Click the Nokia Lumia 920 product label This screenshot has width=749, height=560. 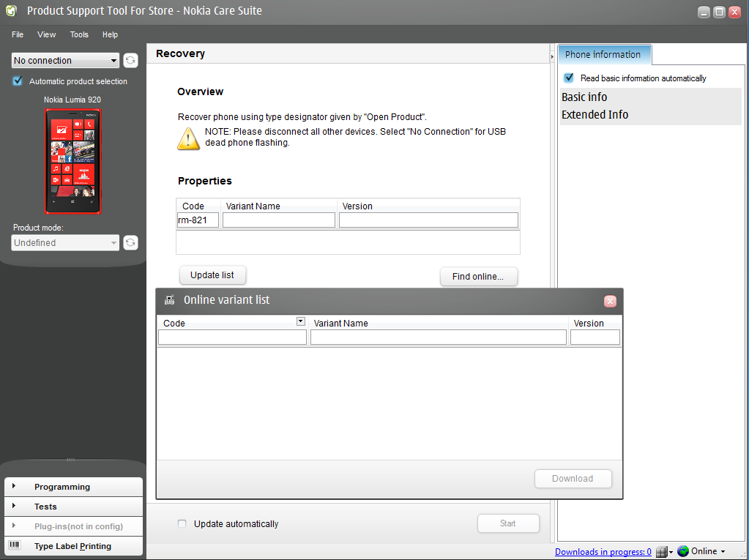click(72, 100)
